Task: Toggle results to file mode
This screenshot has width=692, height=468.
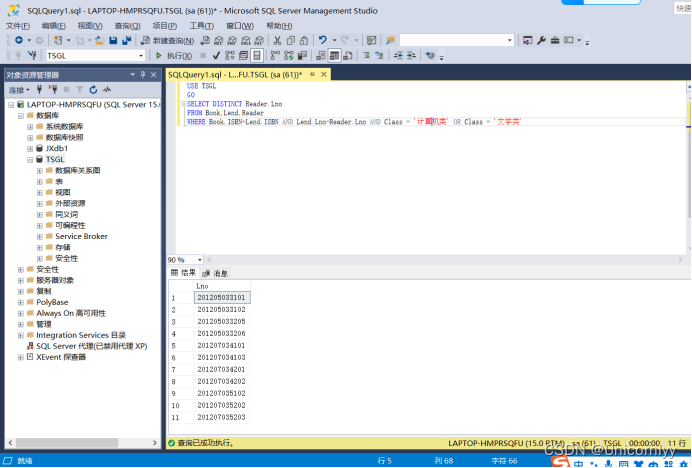Action: [348, 56]
